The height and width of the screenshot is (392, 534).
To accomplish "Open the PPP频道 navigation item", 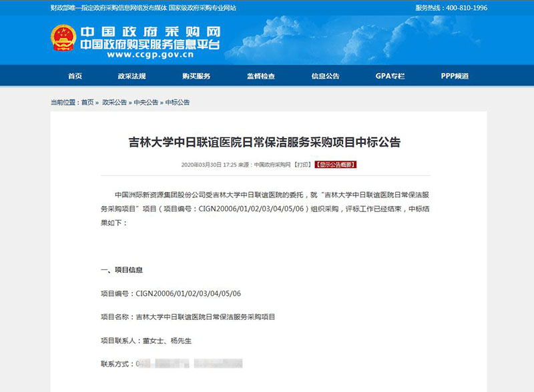I will coord(455,76).
